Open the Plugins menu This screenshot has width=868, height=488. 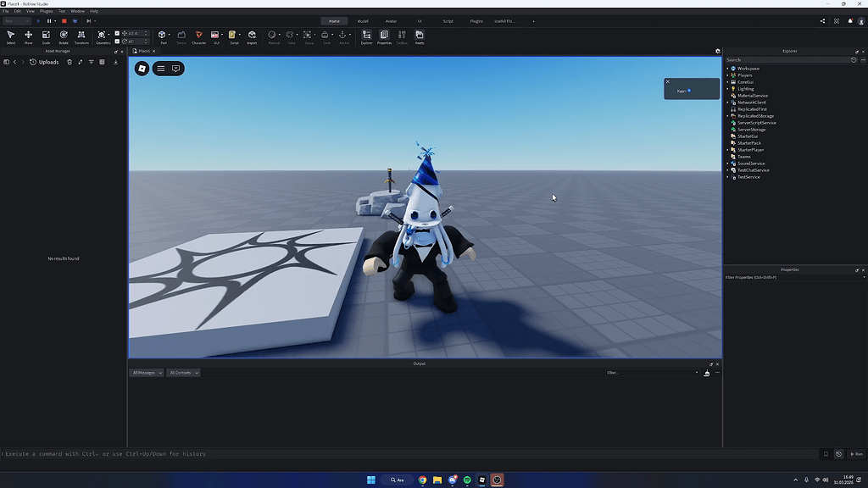coord(47,11)
